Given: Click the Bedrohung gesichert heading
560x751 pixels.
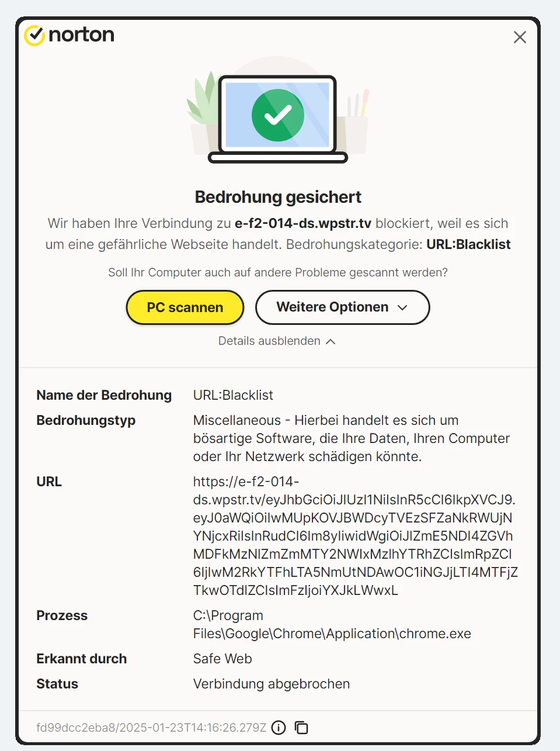Looking at the screenshot, I should pyautogui.click(x=278, y=197).
